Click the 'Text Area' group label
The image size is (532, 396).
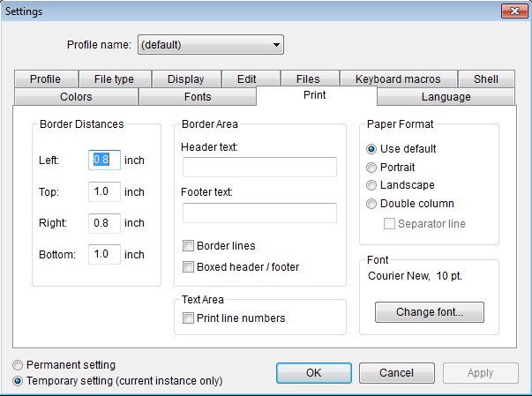[203, 300]
